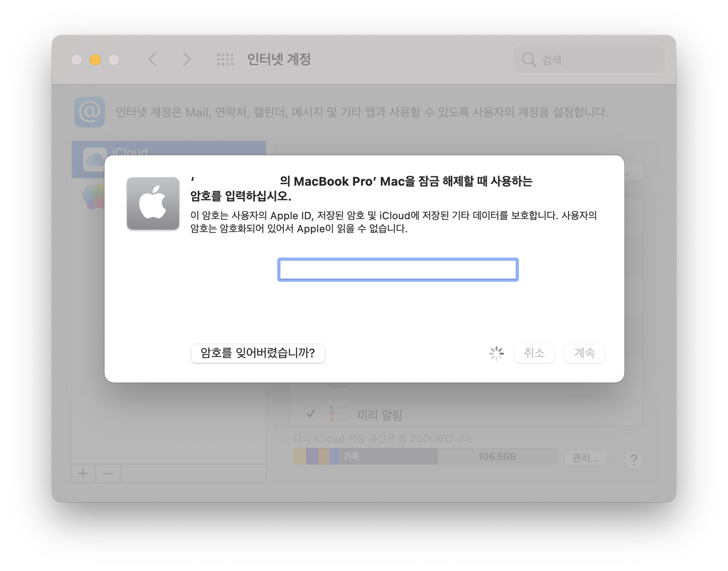Click the 106.5GB free space segment
The width and height of the screenshot is (728, 571).
(497, 456)
